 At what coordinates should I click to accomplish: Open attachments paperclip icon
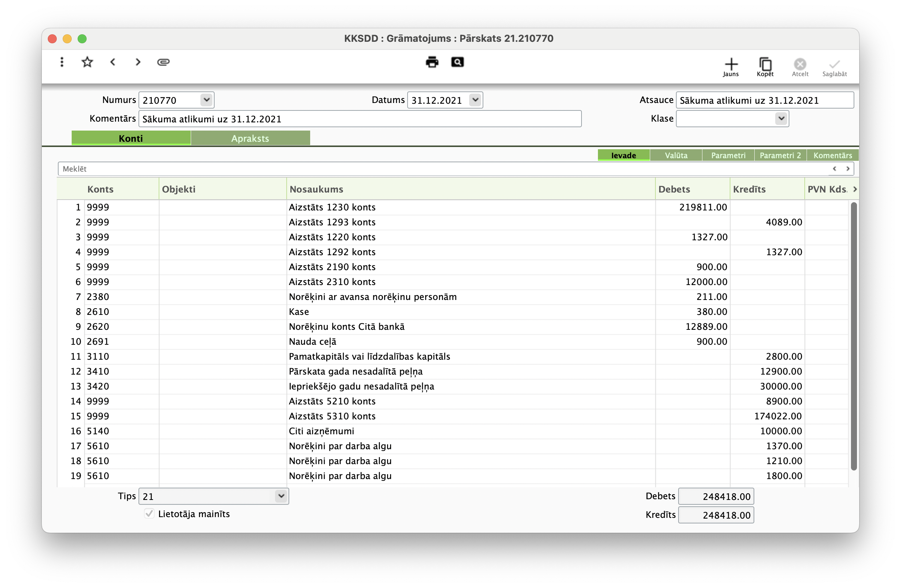(163, 62)
